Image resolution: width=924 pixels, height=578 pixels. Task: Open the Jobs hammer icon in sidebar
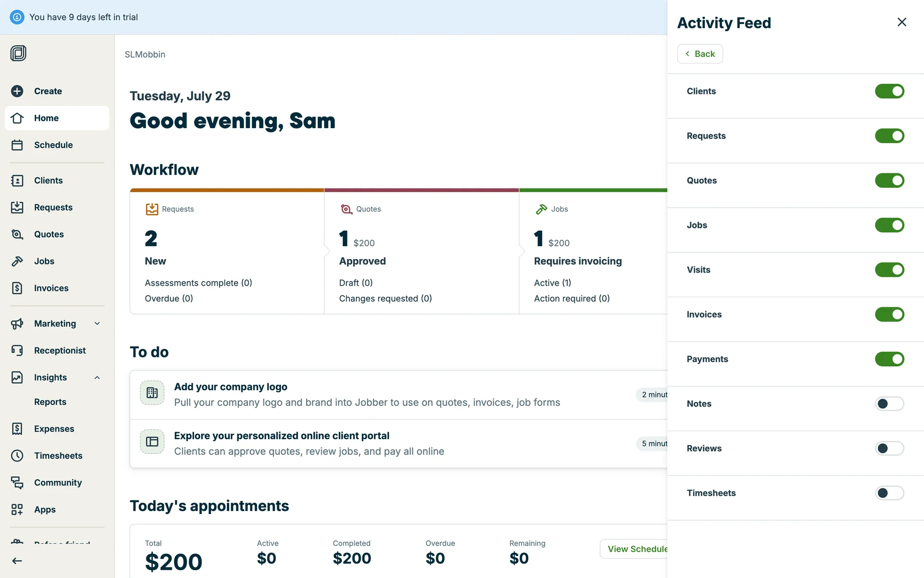click(17, 262)
